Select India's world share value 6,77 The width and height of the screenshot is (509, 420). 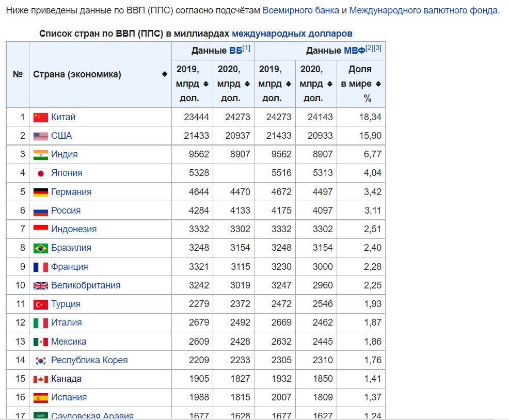(372, 154)
